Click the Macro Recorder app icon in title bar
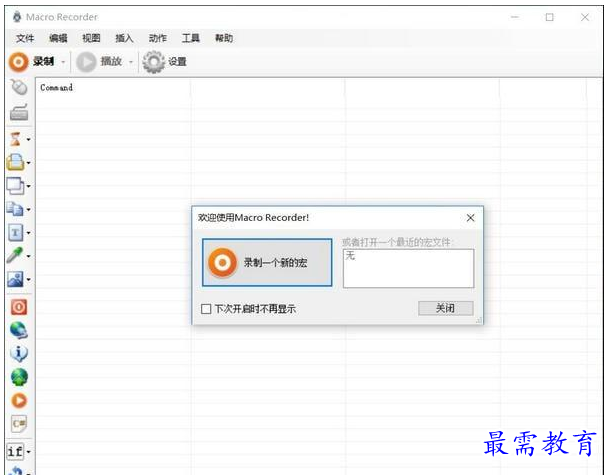Screen dimensions: 605x475 [x=17, y=17]
